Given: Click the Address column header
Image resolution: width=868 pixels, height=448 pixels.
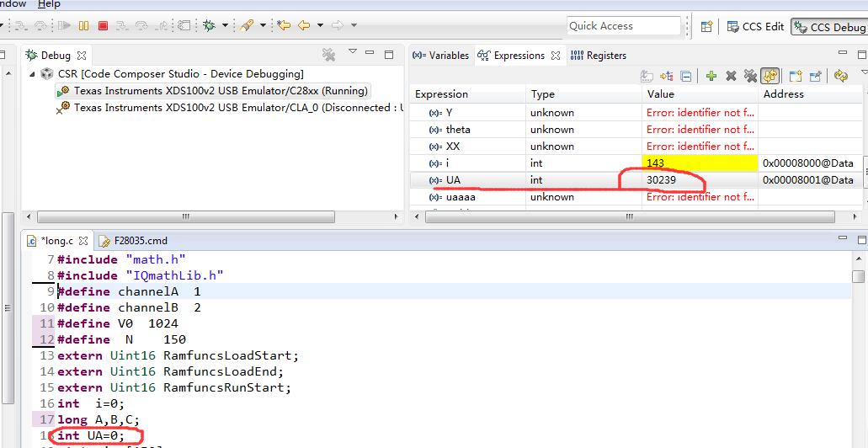Looking at the screenshot, I should pos(810,94).
